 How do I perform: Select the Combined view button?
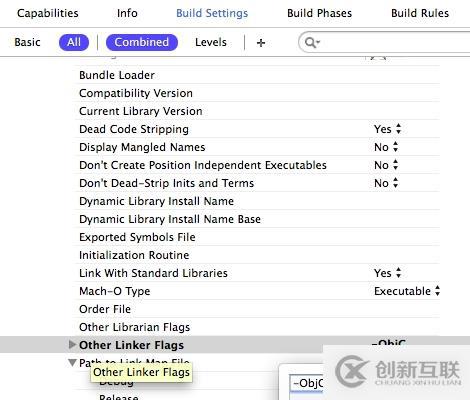[142, 42]
